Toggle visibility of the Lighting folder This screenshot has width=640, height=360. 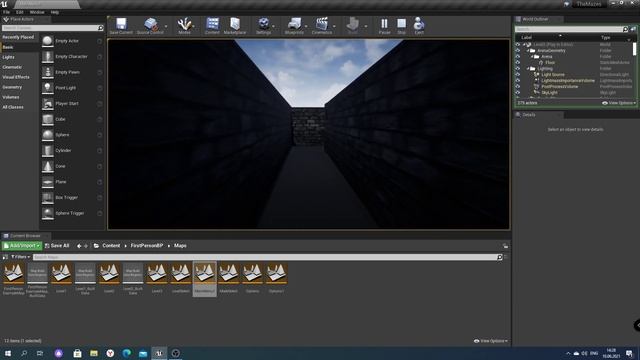tap(518, 69)
